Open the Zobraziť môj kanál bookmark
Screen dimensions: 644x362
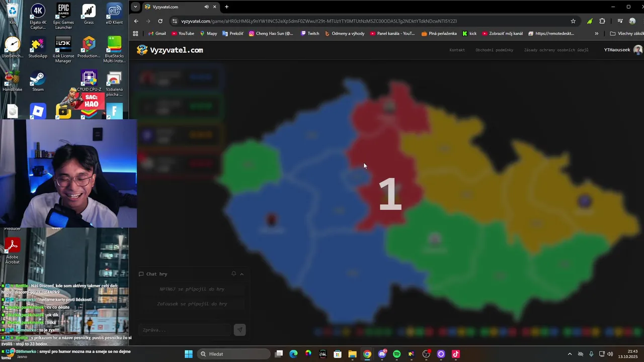503,34
